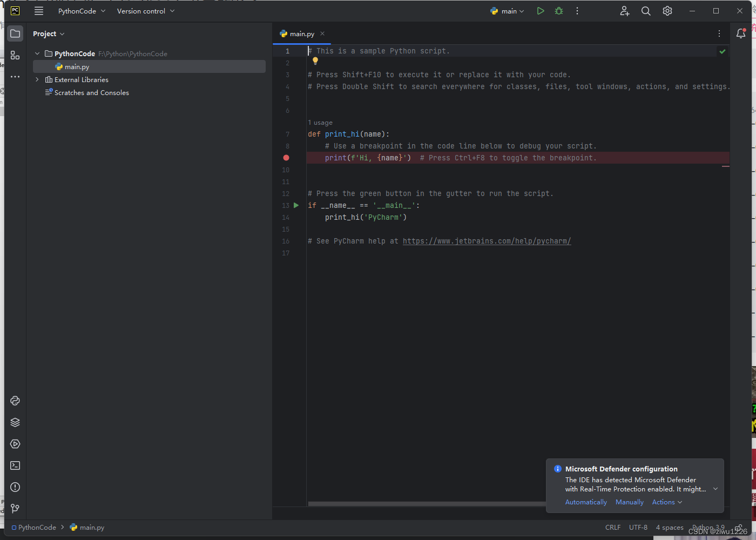The width and height of the screenshot is (756, 540).
Task: Open the Structure tool window icon
Action: pos(15,55)
